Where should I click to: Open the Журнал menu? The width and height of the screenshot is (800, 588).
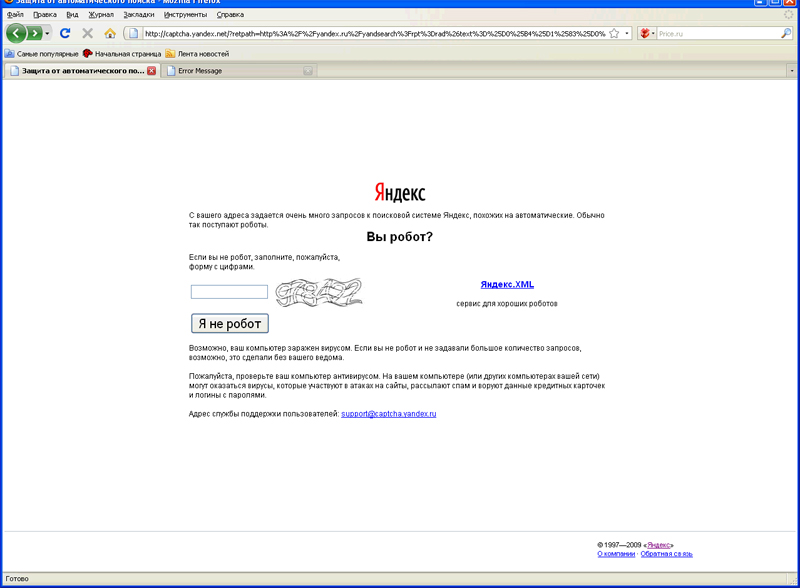click(x=101, y=14)
